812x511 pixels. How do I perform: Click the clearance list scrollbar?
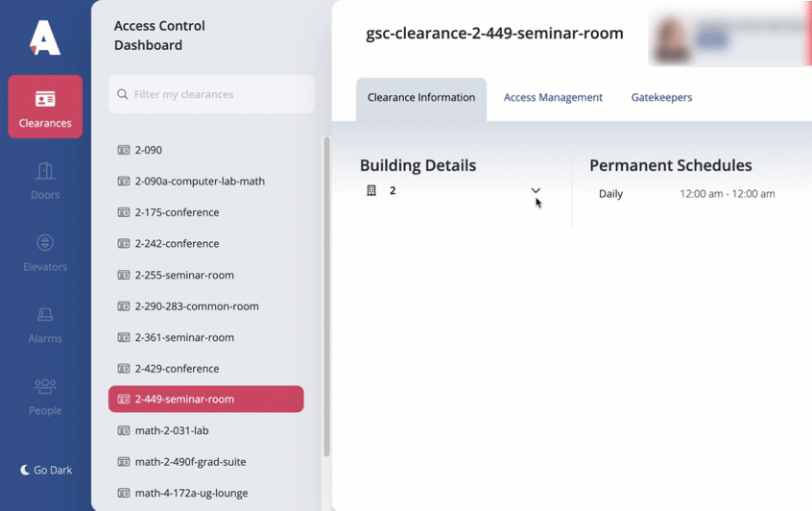(326, 297)
